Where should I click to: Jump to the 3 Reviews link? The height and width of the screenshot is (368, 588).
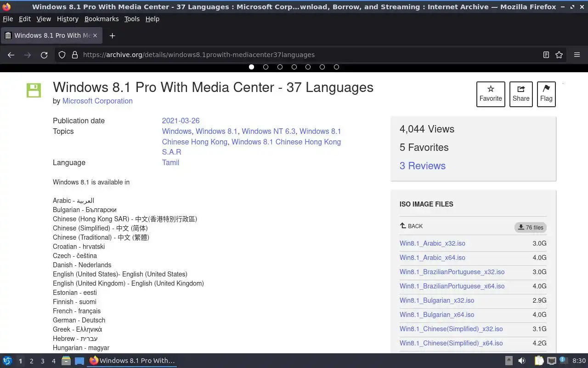423,166
